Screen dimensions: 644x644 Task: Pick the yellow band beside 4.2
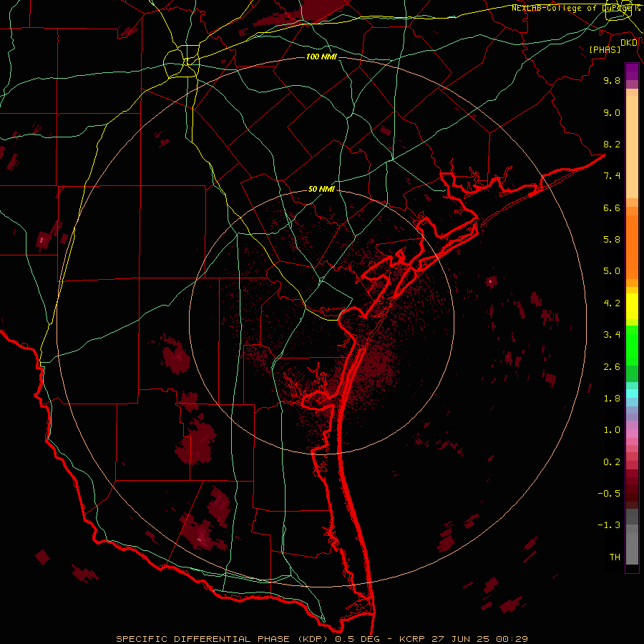pyautogui.click(x=632, y=306)
